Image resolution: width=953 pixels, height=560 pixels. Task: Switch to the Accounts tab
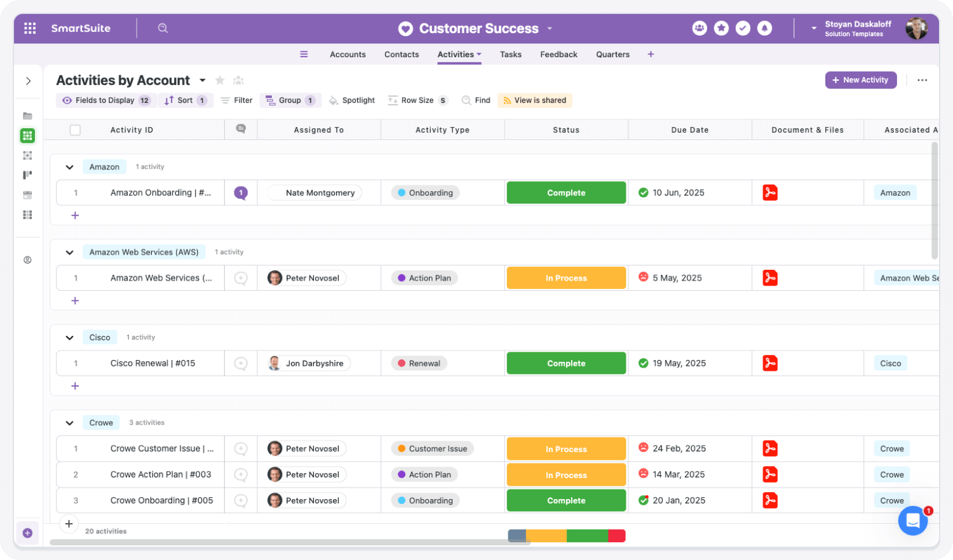348,55
